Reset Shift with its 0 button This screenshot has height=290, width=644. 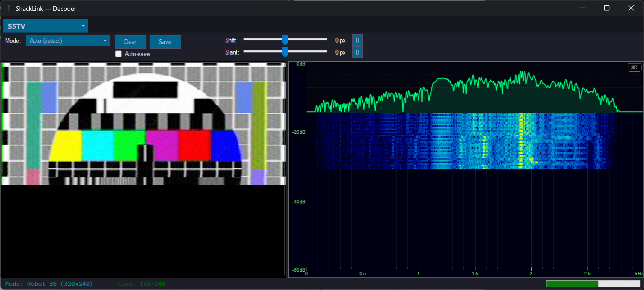[357, 40]
